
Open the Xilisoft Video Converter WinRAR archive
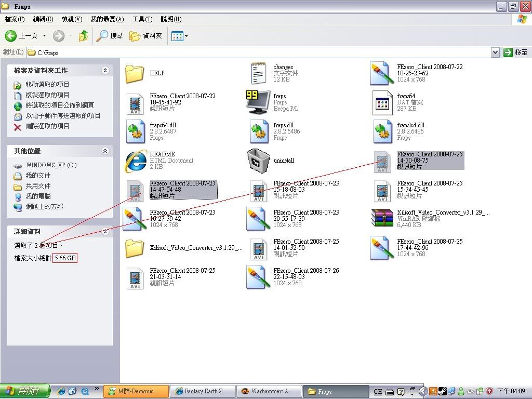coord(382,219)
